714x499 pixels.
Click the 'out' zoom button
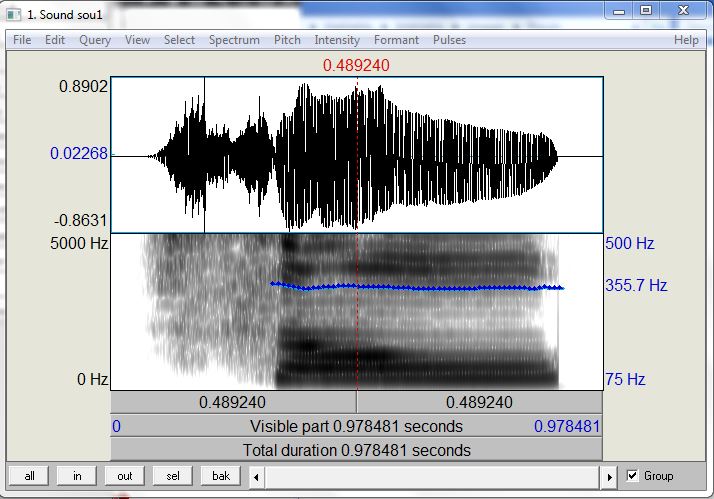[125, 476]
